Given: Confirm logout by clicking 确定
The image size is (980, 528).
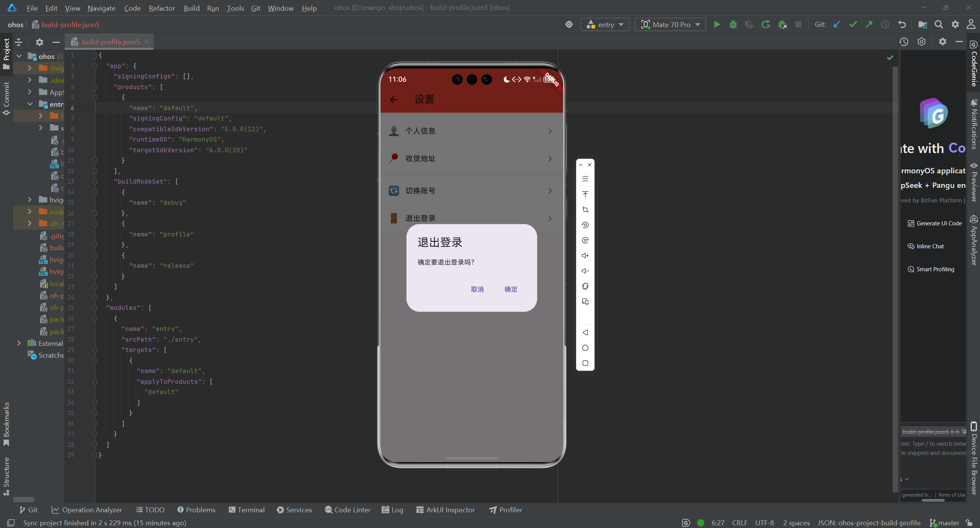Looking at the screenshot, I should [x=511, y=289].
